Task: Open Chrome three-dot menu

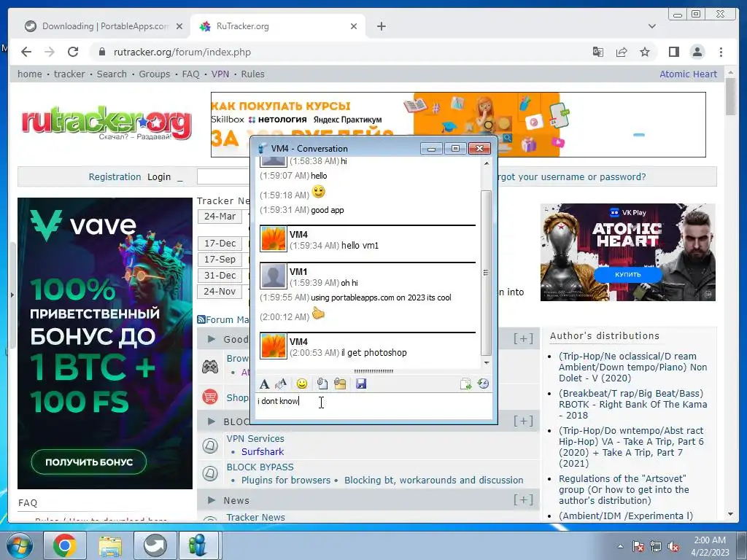Action: tap(721, 52)
